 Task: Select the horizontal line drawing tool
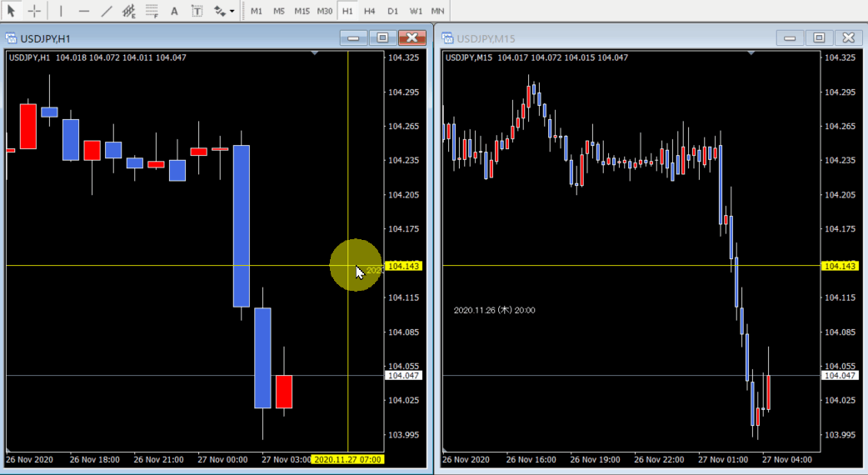click(x=83, y=11)
